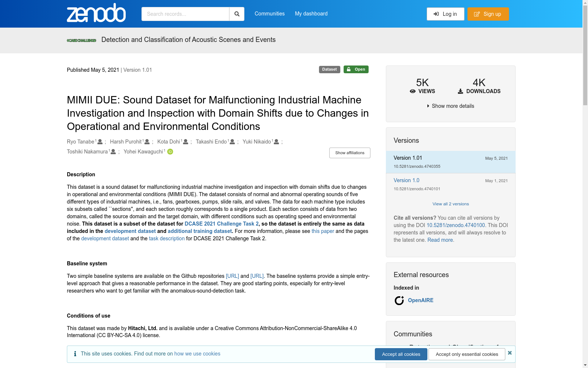Screen dimensions: 588x368
Task: Close the cookie banner with the X
Action: (x=510, y=353)
